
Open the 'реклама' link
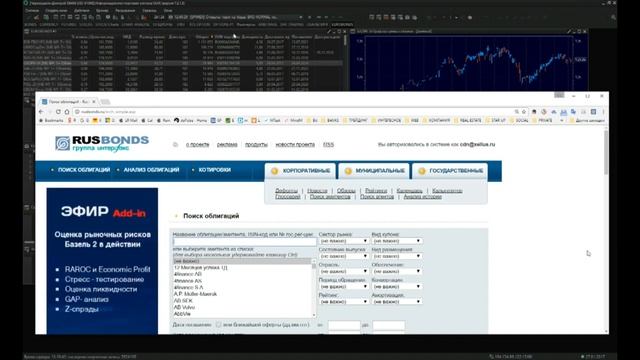(x=227, y=144)
